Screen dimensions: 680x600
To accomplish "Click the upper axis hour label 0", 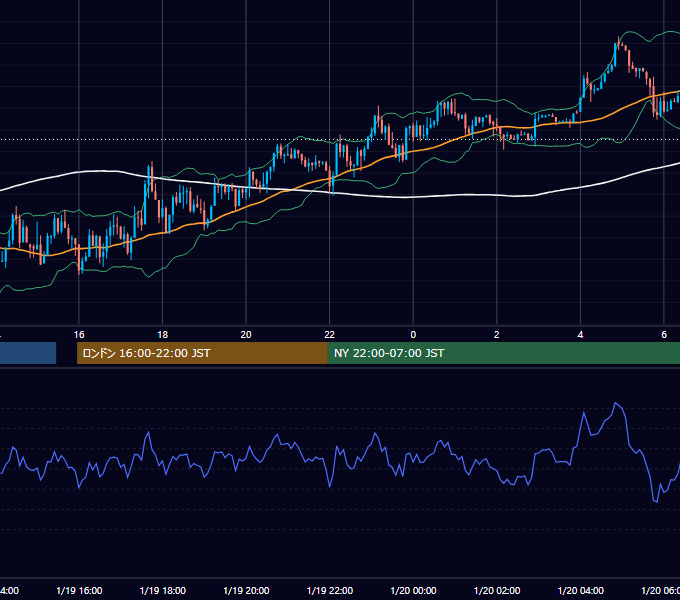I will click(413, 334).
